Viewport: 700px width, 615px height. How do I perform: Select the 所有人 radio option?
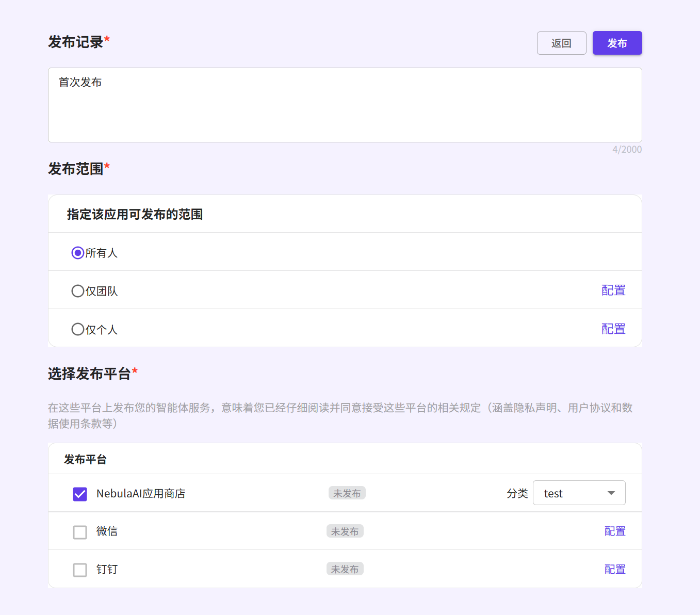(x=78, y=253)
